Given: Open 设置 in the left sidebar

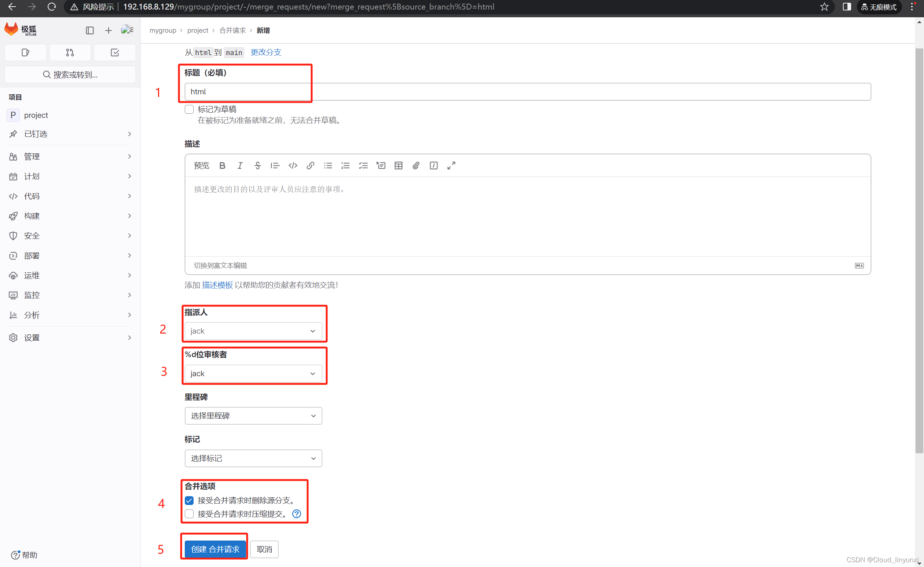Looking at the screenshot, I should (32, 337).
